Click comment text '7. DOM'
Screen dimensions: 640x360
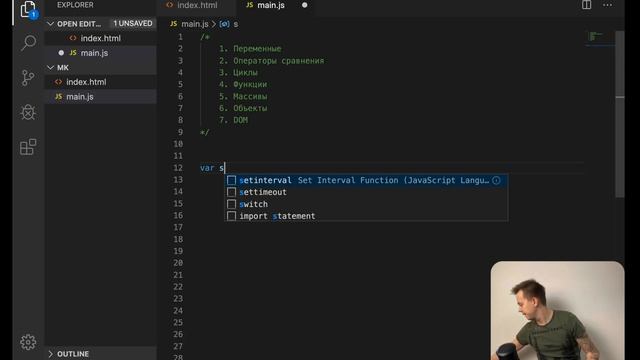(x=233, y=120)
